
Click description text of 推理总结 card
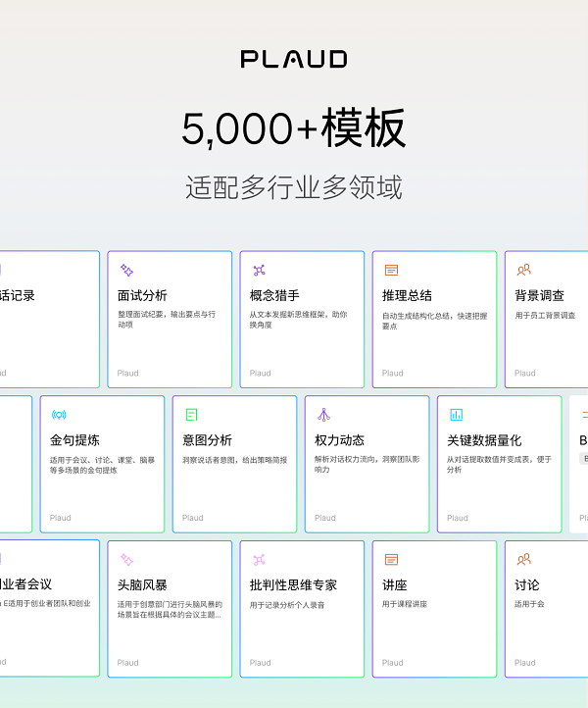(434, 321)
